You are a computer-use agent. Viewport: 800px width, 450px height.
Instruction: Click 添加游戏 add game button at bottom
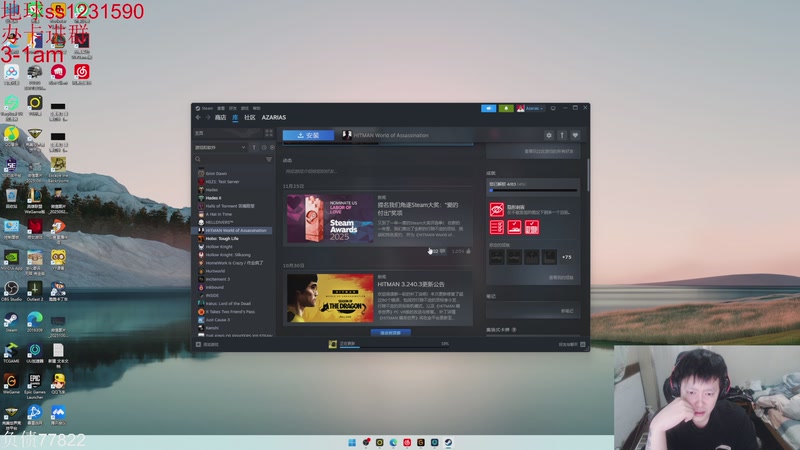click(x=208, y=344)
